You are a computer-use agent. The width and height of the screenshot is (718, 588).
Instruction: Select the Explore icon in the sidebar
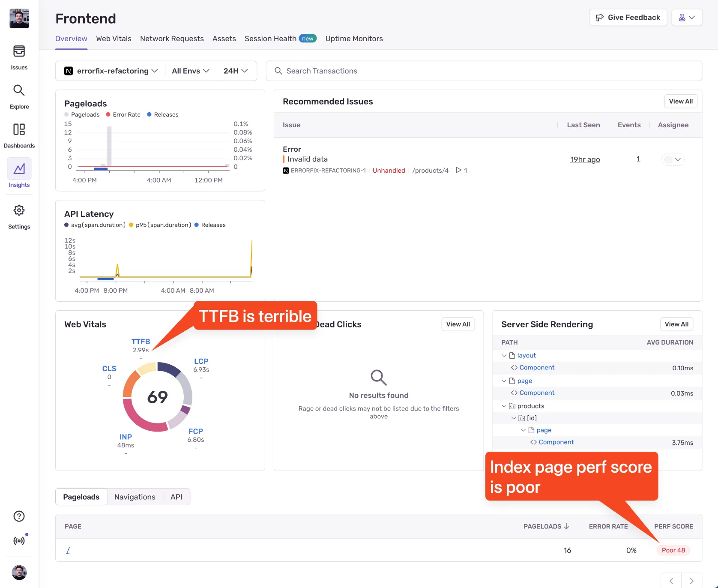pyautogui.click(x=19, y=95)
